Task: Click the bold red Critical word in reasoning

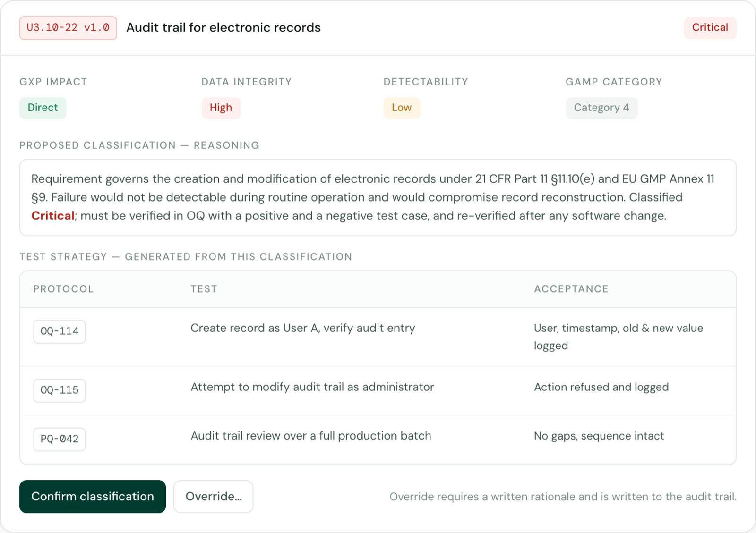Action: pos(53,216)
